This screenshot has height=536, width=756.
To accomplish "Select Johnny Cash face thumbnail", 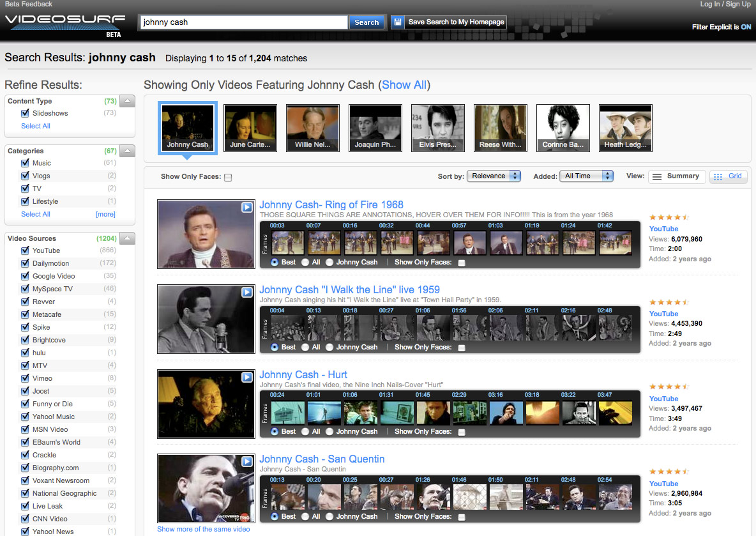I will [188, 128].
